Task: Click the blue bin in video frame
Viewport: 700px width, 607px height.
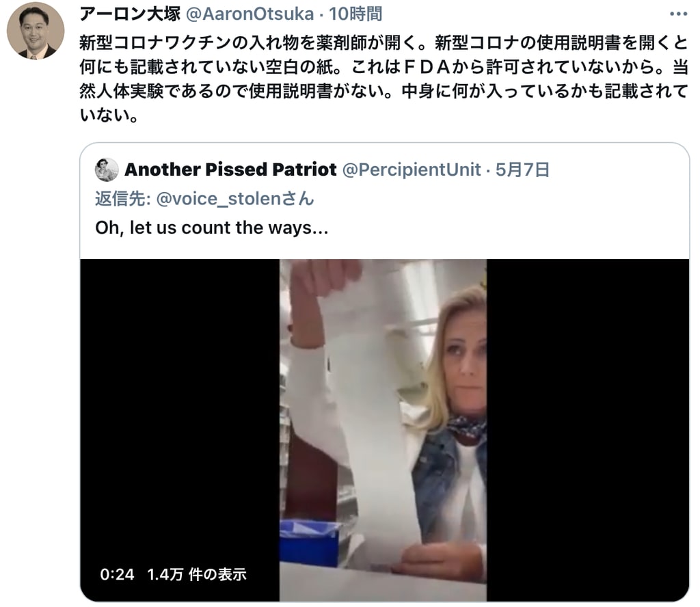Action: coord(310,543)
